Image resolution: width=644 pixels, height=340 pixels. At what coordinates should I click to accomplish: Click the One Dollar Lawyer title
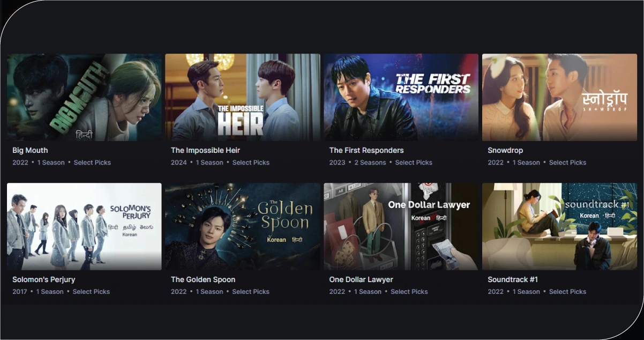click(x=361, y=279)
